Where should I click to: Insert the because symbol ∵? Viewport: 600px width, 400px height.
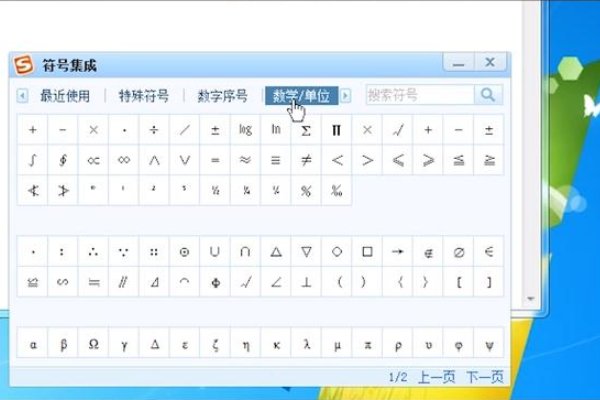pyautogui.click(x=124, y=252)
